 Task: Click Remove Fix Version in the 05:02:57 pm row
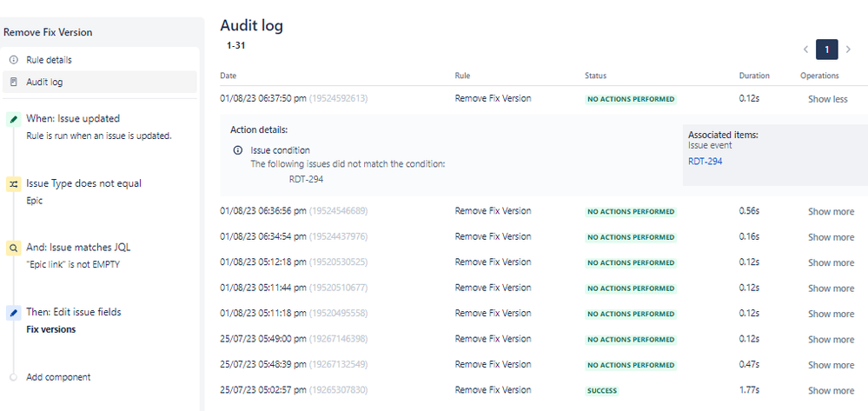pyautogui.click(x=493, y=390)
